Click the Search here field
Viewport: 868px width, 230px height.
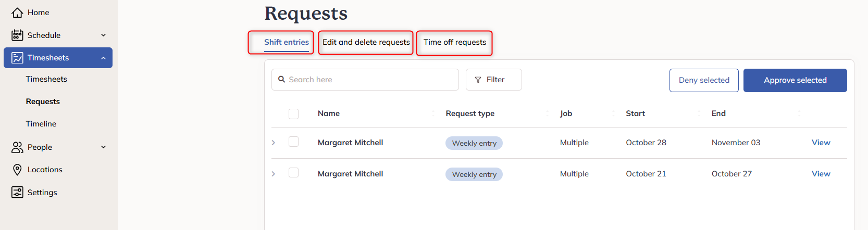(x=365, y=80)
